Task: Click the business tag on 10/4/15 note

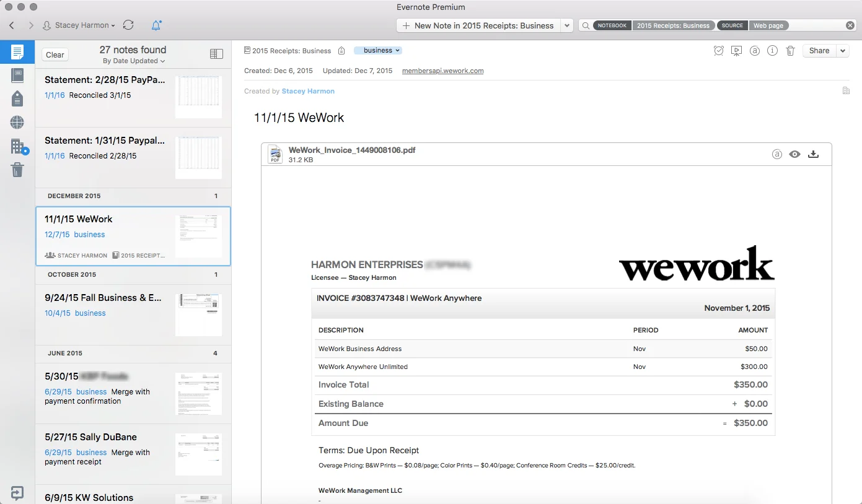Action: (90, 313)
